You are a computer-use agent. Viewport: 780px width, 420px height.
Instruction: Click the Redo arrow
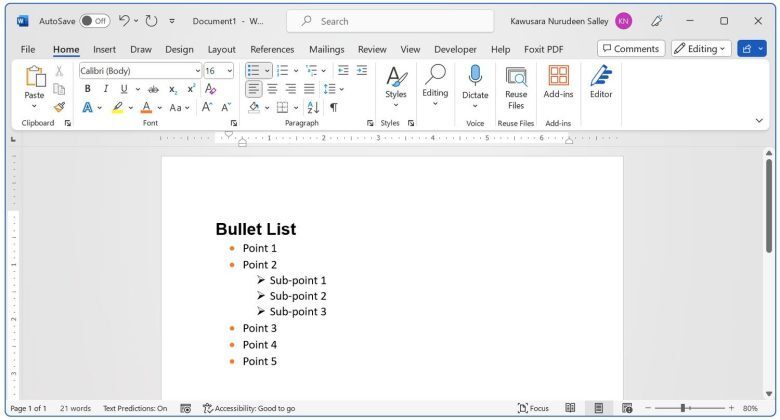pyautogui.click(x=151, y=21)
